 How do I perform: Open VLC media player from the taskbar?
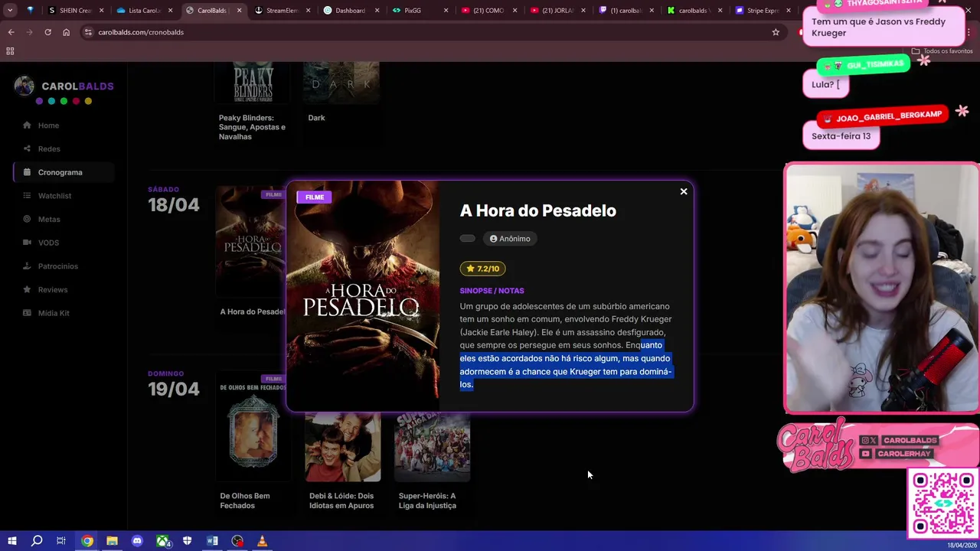(262, 541)
